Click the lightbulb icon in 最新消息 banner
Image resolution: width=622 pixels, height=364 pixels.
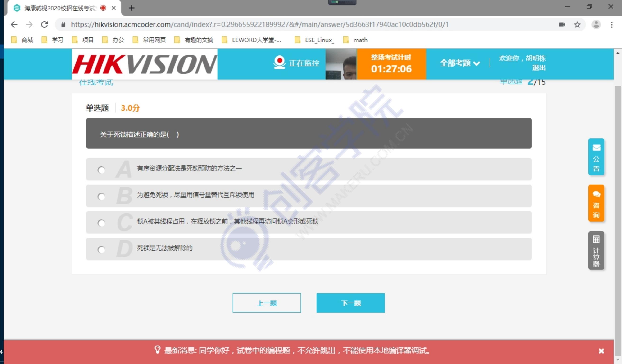point(157,350)
